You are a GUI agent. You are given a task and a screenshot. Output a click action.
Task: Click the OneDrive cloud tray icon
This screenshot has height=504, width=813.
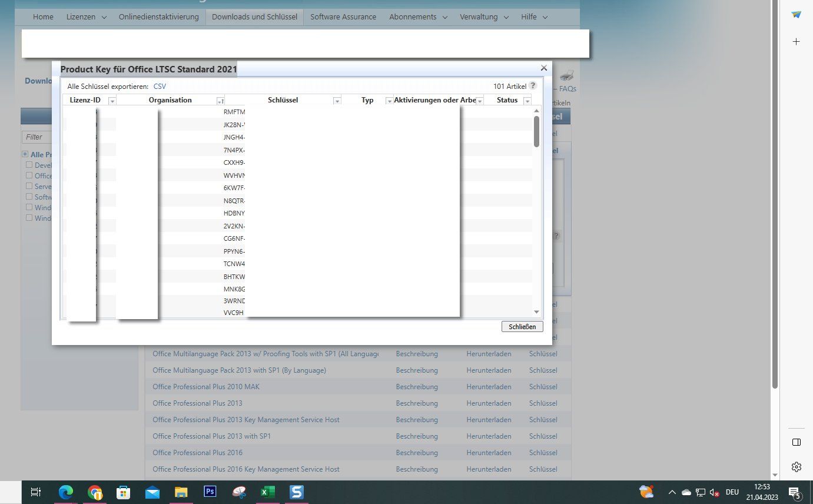point(686,492)
